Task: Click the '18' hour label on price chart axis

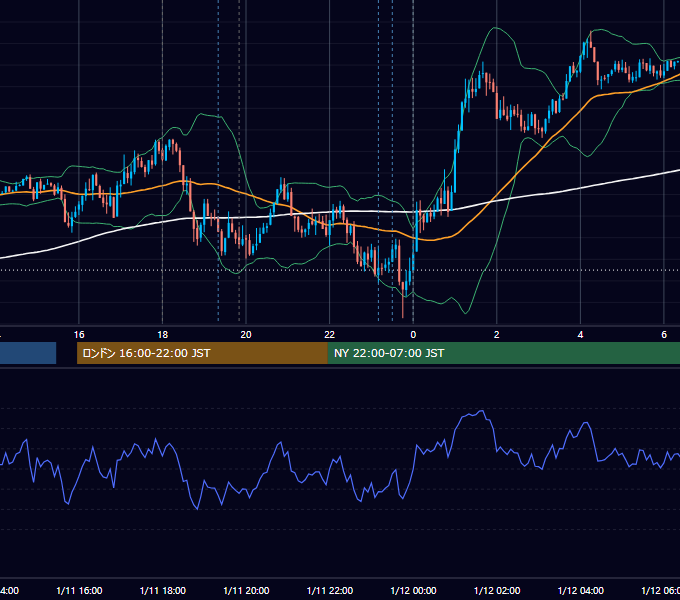Action: pyautogui.click(x=163, y=334)
